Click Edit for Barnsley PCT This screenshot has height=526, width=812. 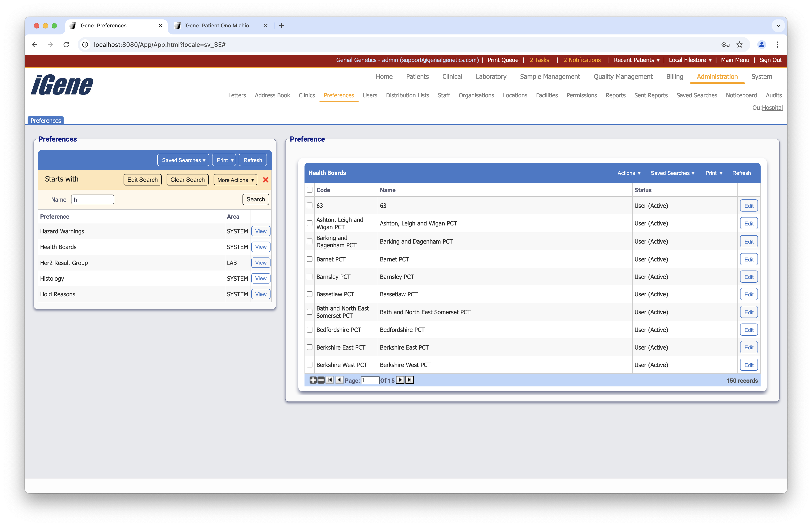(x=748, y=277)
